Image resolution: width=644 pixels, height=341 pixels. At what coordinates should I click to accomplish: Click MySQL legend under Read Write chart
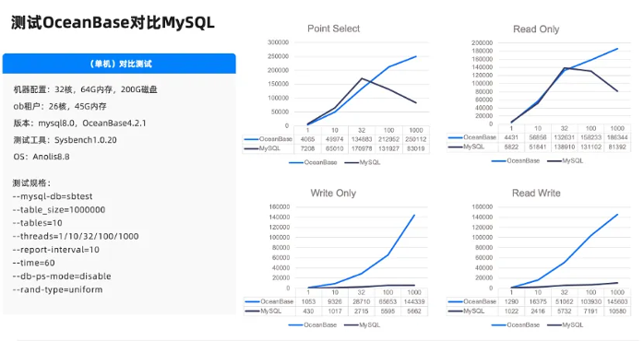tap(566, 325)
